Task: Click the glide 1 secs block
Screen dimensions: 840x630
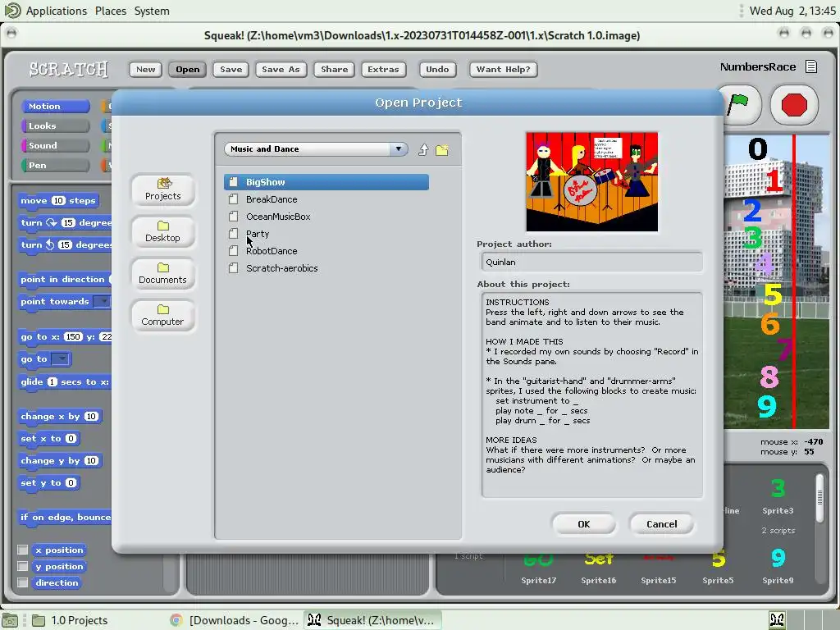Action: click(x=64, y=382)
